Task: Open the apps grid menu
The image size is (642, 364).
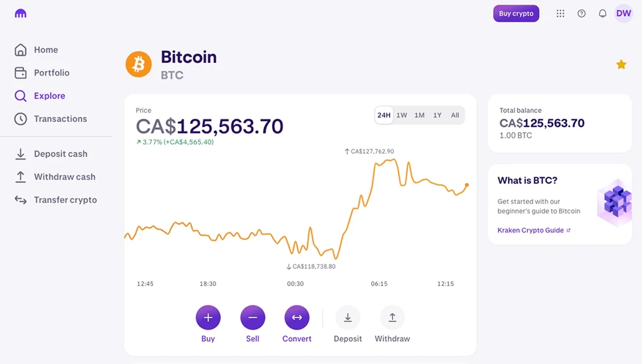Action: tap(560, 13)
